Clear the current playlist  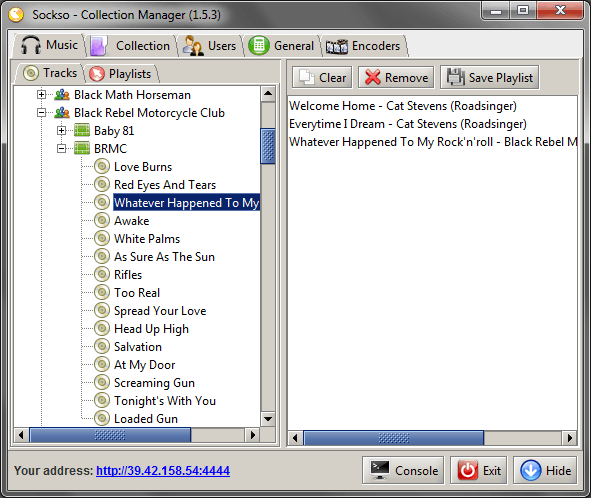322,78
